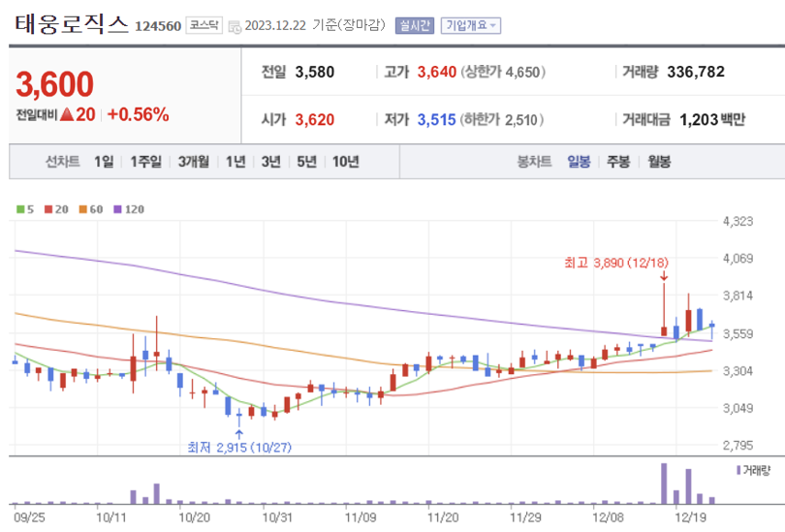The height and width of the screenshot is (532, 785).
Task: Click the +0.56% change rate
Action: [139, 114]
